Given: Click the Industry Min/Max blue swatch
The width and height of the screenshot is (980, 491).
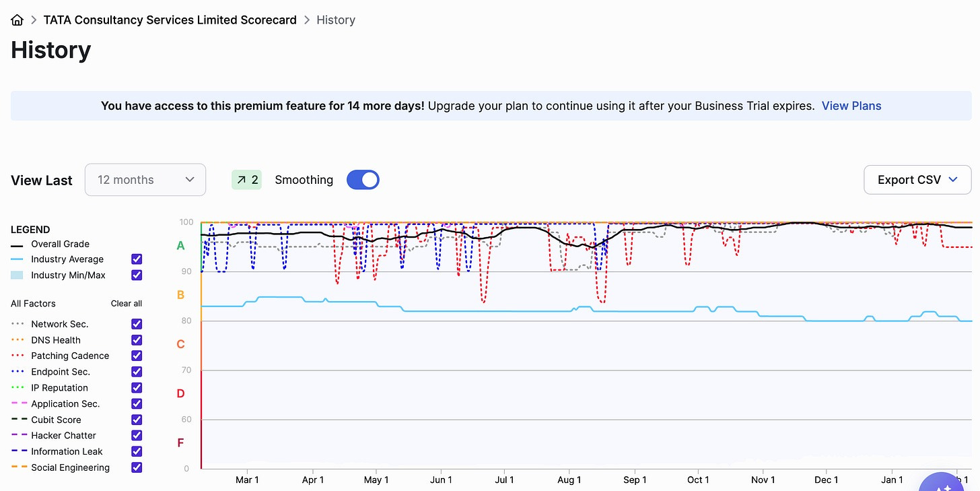Looking at the screenshot, I should [17, 275].
